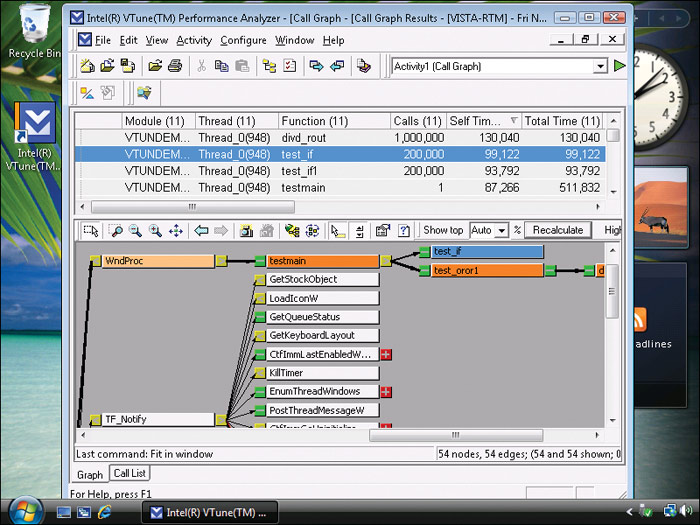
Task: Click the Copy toolbar icon
Action: pos(221,66)
